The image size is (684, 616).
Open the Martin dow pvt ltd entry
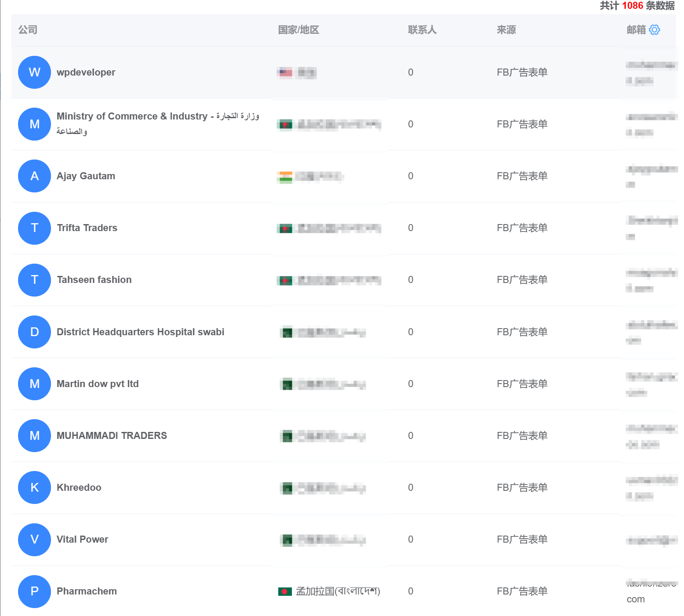tap(98, 384)
